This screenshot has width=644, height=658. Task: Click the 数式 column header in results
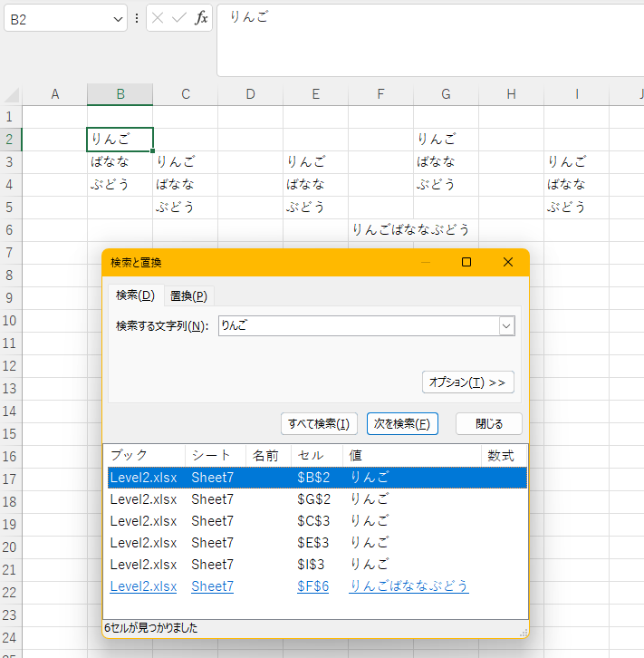coord(505,456)
